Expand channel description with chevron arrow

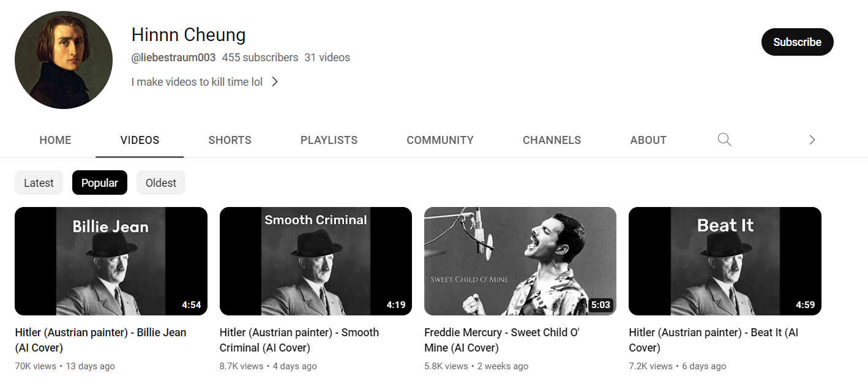tap(275, 81)
